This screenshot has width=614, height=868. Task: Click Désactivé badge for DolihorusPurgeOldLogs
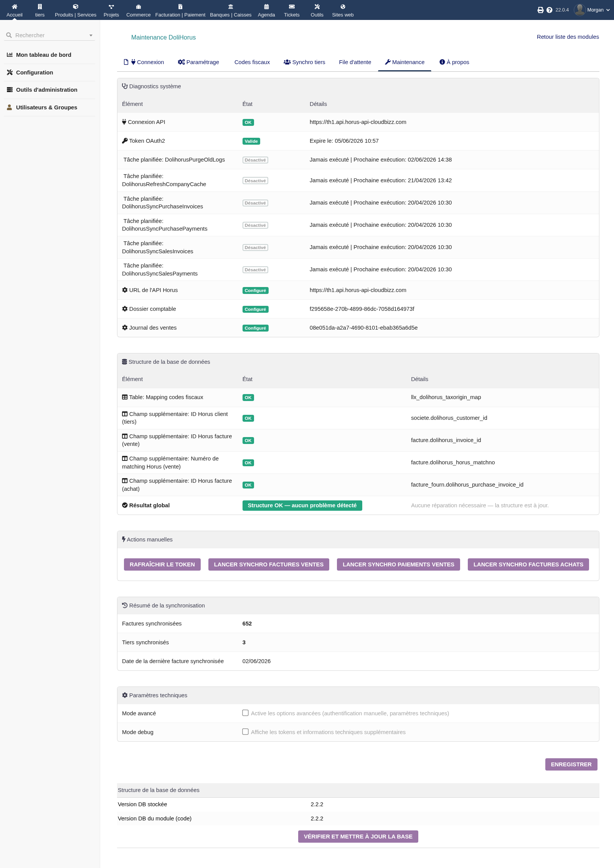coord(255,160)
